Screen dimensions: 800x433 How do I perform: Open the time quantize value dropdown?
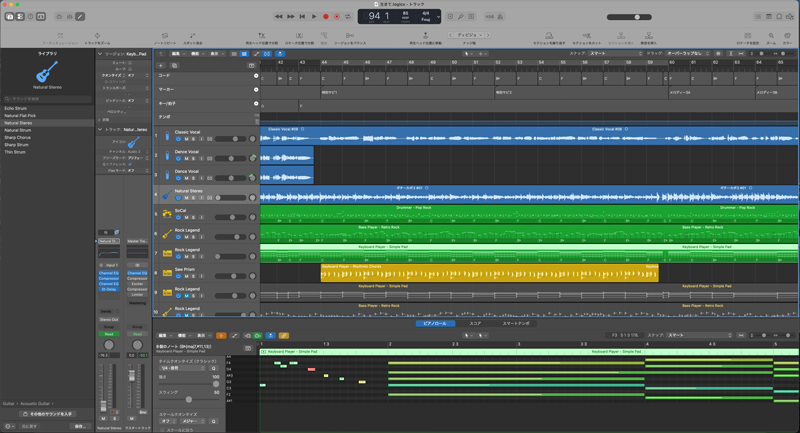coord(183,368)
